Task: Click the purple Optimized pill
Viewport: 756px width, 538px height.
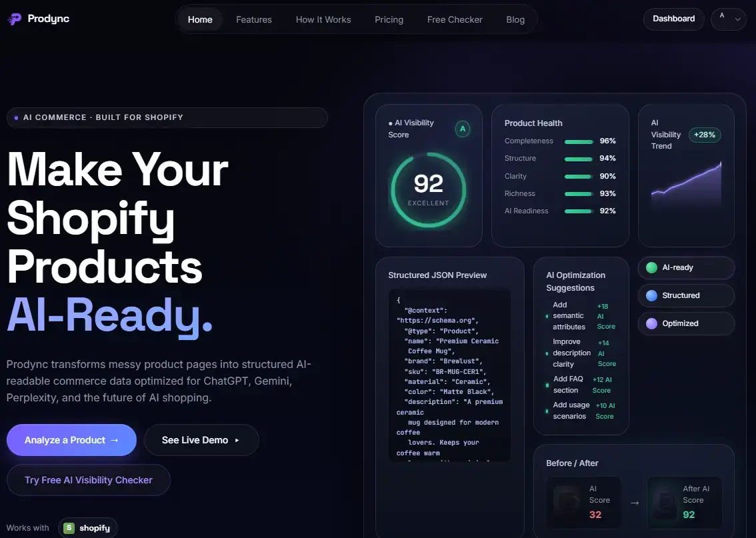Action: point(686,323)
